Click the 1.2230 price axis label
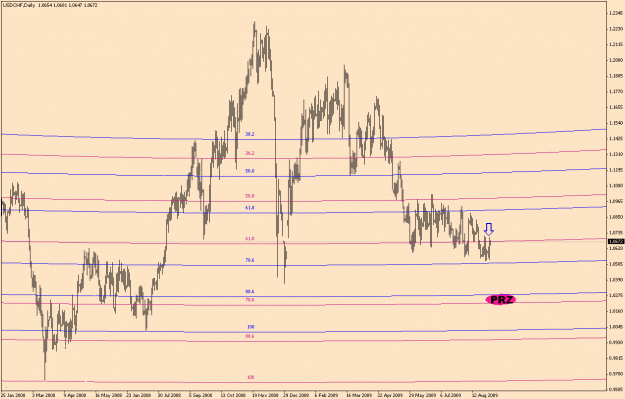The image size is (625, 399). [616, 29]
